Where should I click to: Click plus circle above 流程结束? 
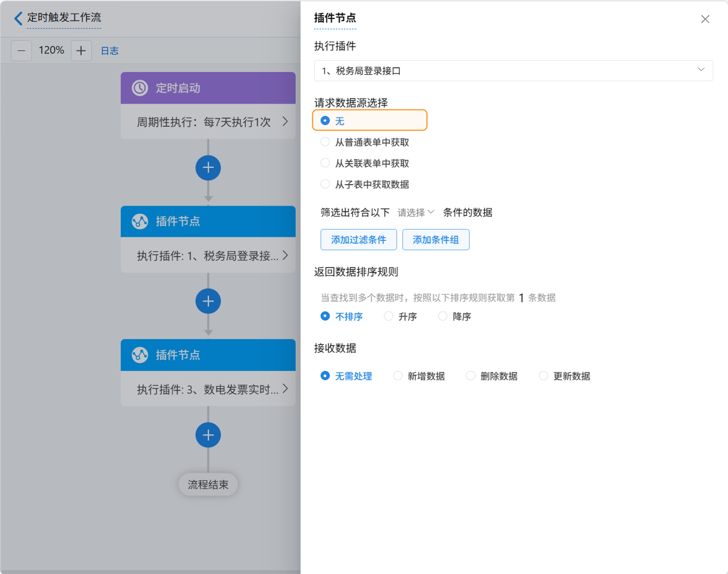point(208,435)
